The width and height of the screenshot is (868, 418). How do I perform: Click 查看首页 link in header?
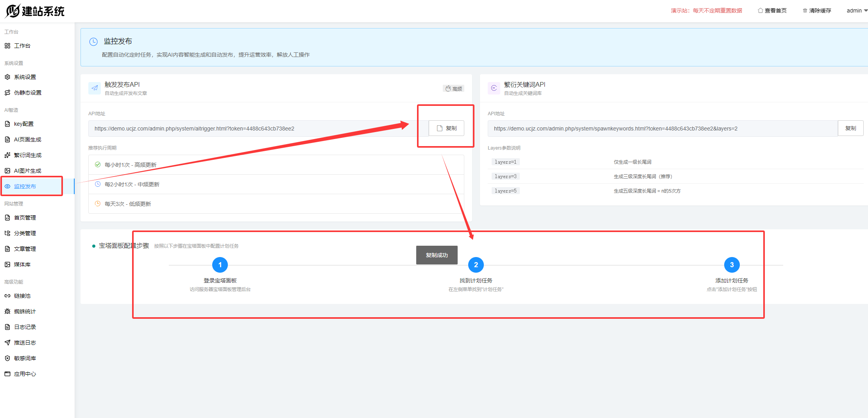(772, 11)
